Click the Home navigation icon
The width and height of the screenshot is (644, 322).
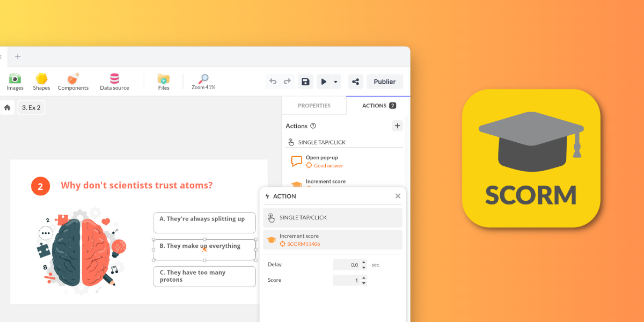click(8, 107)
